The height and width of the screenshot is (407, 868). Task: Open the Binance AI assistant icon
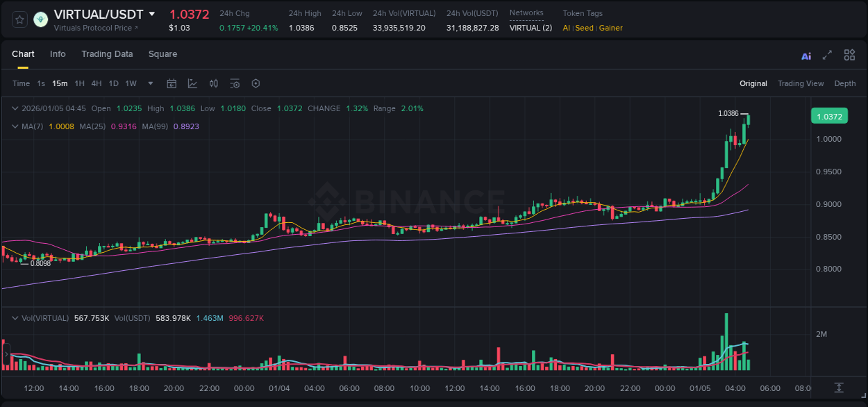pyautogui.click(x=806, y=55)
